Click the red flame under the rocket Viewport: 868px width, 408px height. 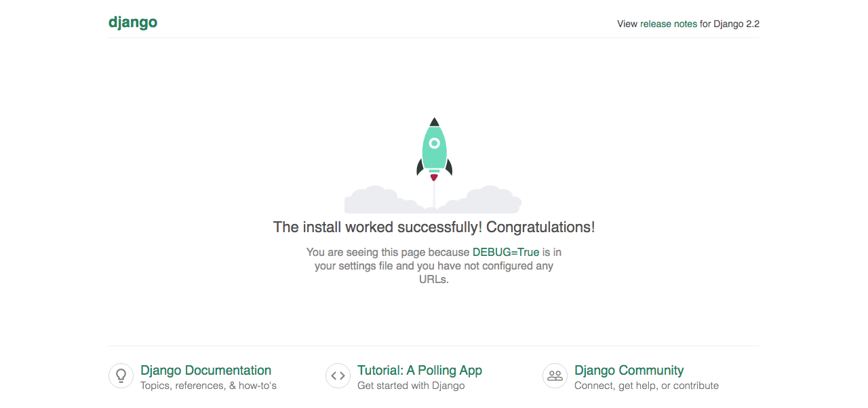434,177
